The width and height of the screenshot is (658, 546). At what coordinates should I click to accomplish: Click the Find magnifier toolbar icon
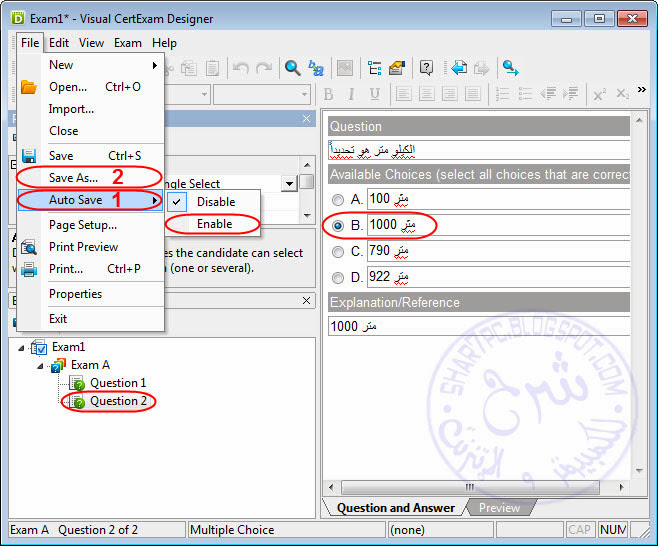pos(292,68)
